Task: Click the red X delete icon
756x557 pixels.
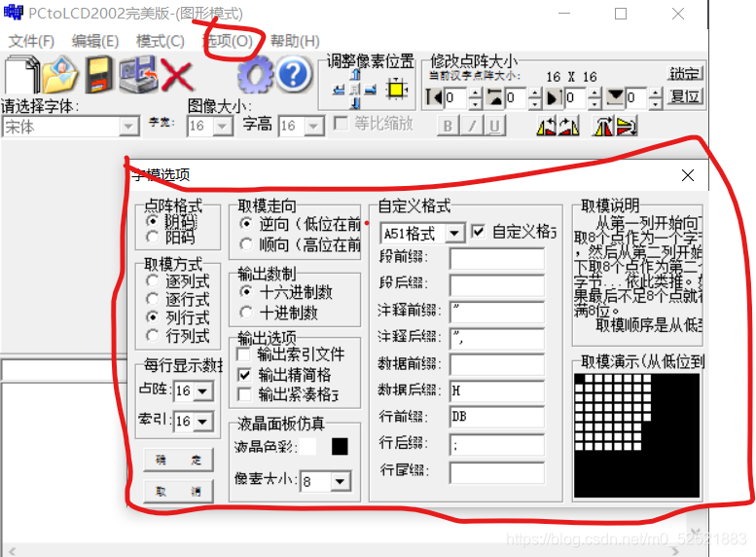Action: tap(177, 75)
